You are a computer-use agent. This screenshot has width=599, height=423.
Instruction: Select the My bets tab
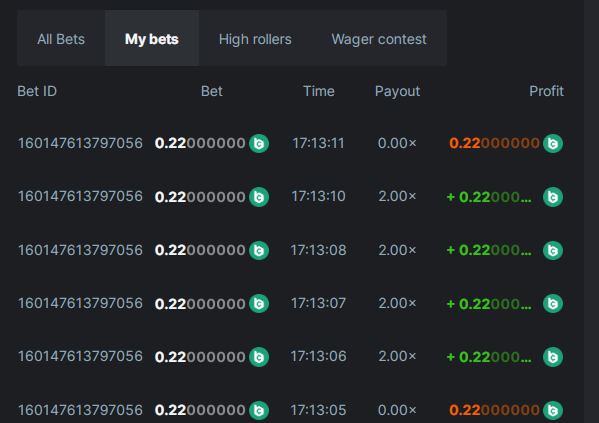click(x=152, y=38)
